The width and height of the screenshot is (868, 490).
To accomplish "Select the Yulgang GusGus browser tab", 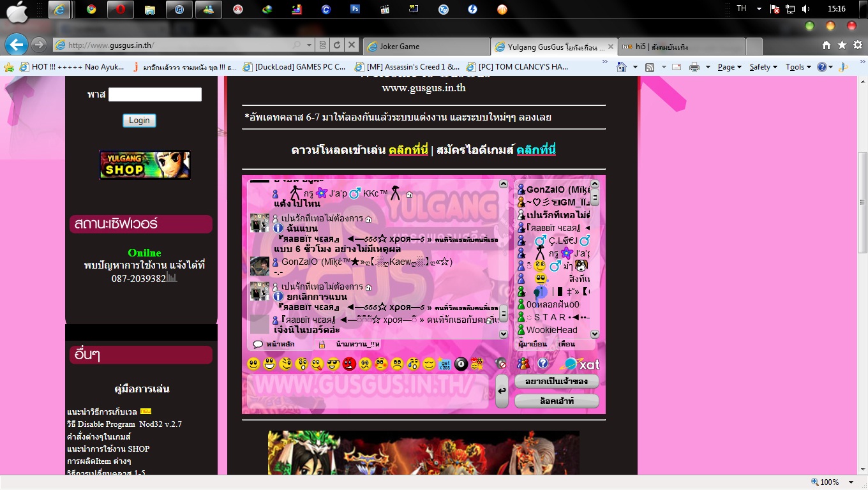I will [x=553, y=46].
